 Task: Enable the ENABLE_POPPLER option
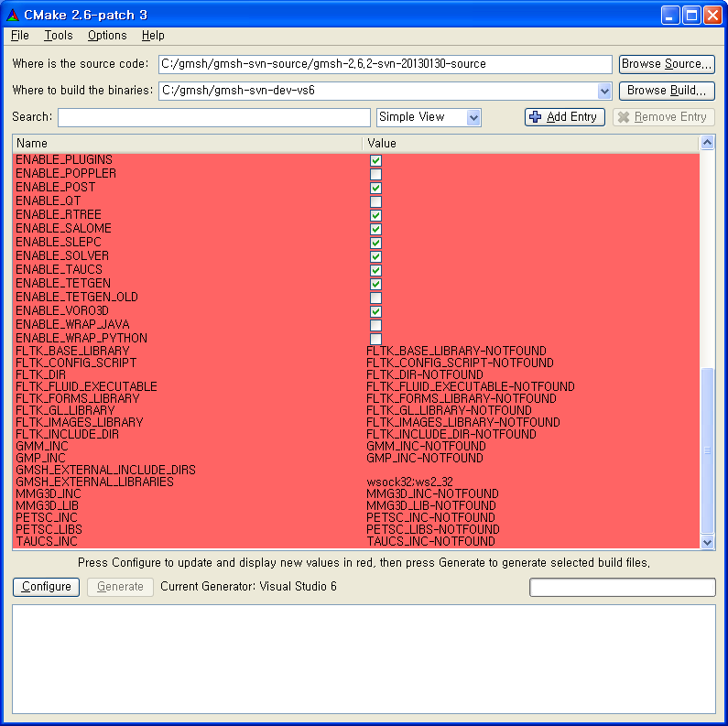click(375, 174)
